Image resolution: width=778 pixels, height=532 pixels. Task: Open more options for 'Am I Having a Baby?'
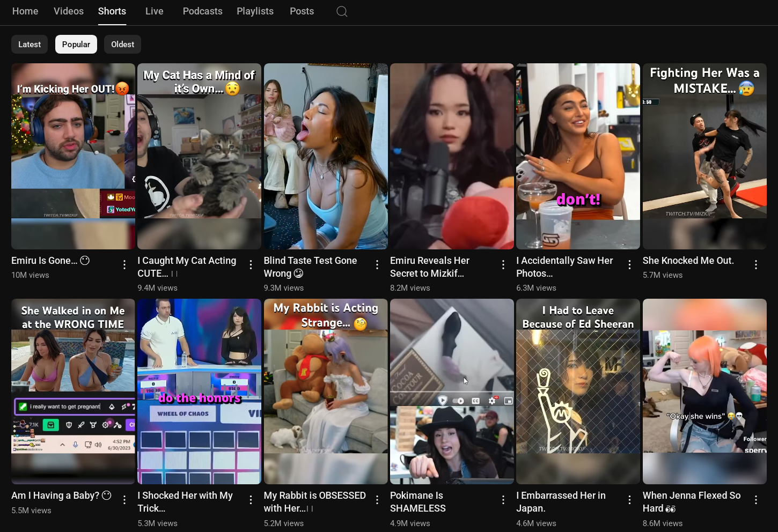[124, 500]
